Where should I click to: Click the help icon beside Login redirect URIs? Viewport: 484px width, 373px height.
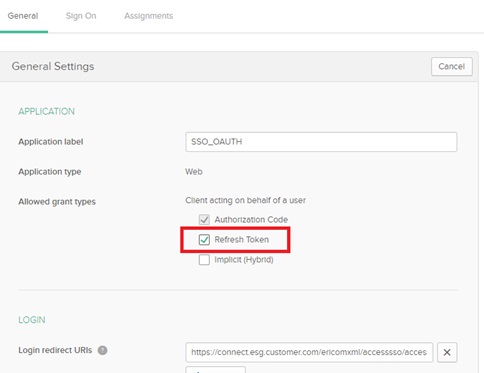103,350
